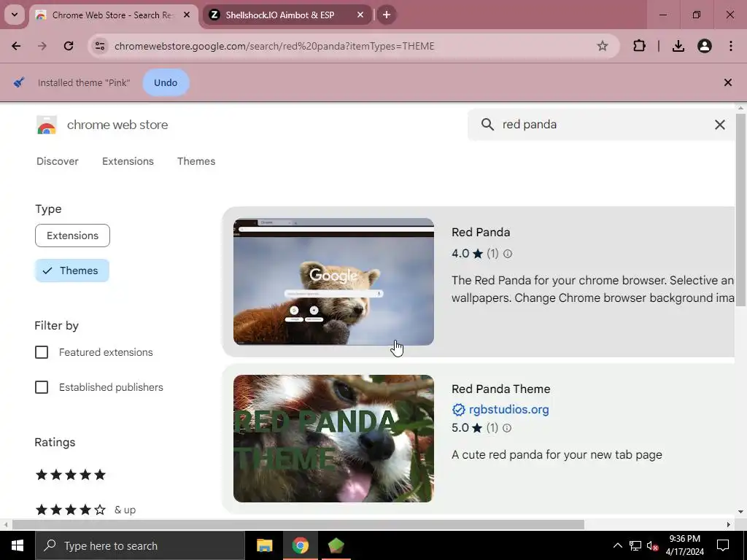Viewport: 747px width, 560px height.
Task: Go to chrome web store home title
Action: [117, 125]
